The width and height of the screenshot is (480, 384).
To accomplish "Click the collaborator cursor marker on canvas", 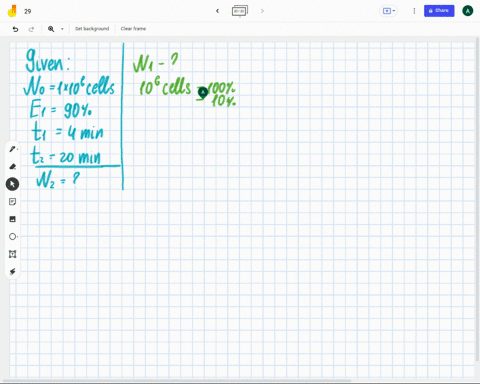I will [203, 92].
